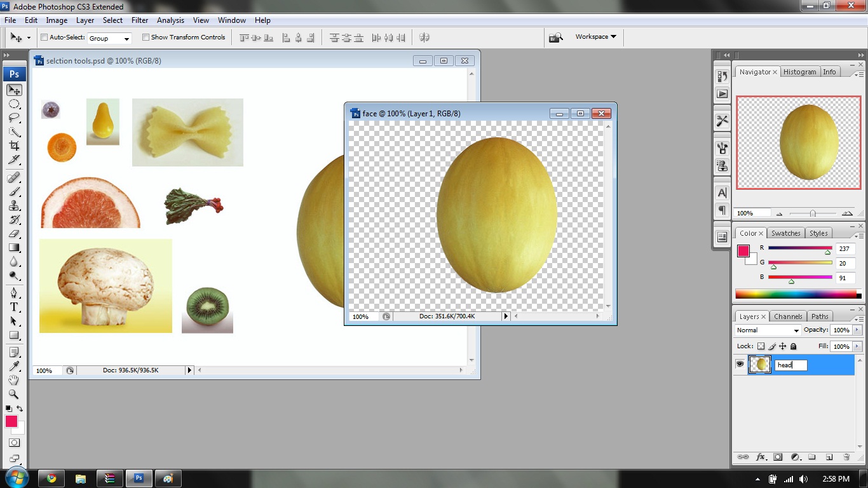Open Adobe Bridge from options bar
This screenshot has width=868, height=488.
pyautogui.click(x=556, y=37)
